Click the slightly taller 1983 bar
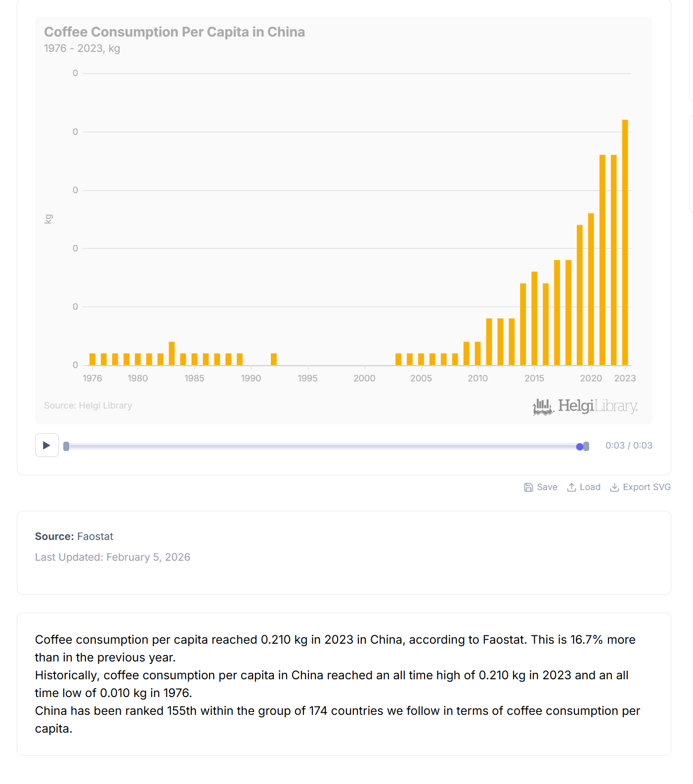The image size is (693, 784). 172,353
